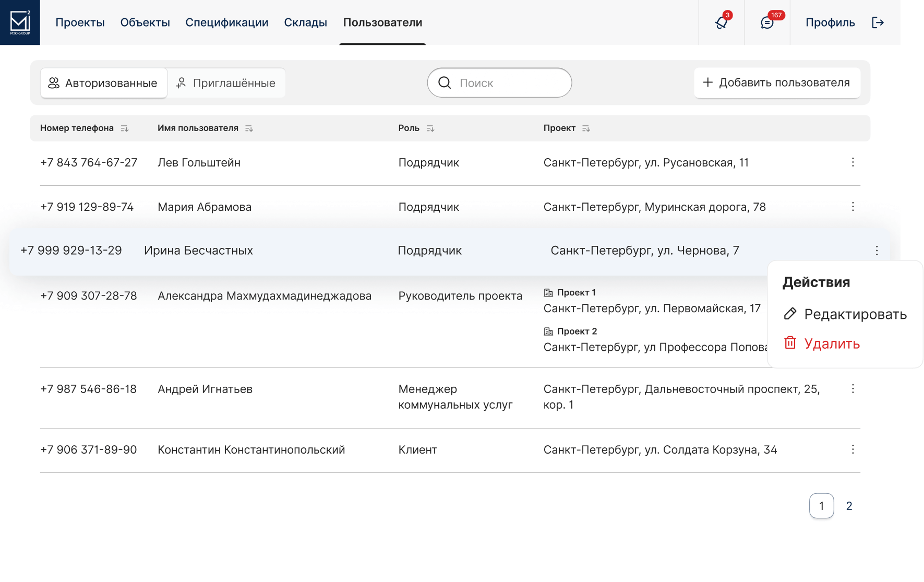Click Имя пользователя column header
This screenshot has height=582, width=924.
pyautogui.click(x=198, y=128)
